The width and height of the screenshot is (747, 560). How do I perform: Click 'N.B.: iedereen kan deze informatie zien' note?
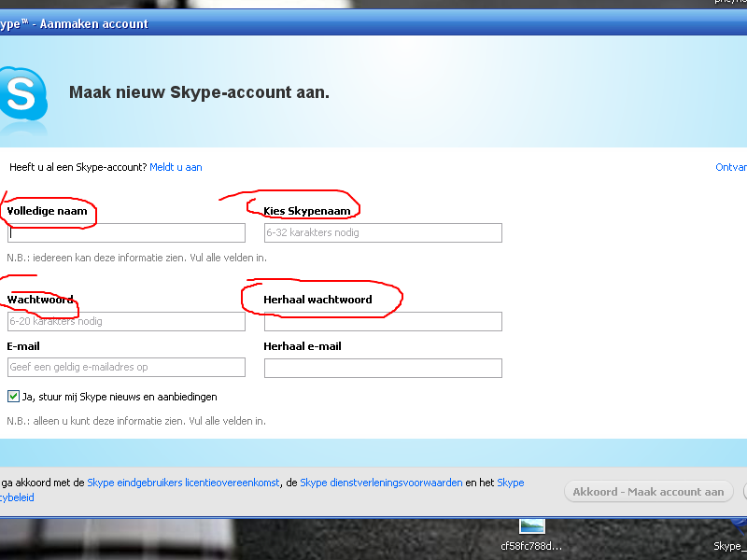point(136,258)
